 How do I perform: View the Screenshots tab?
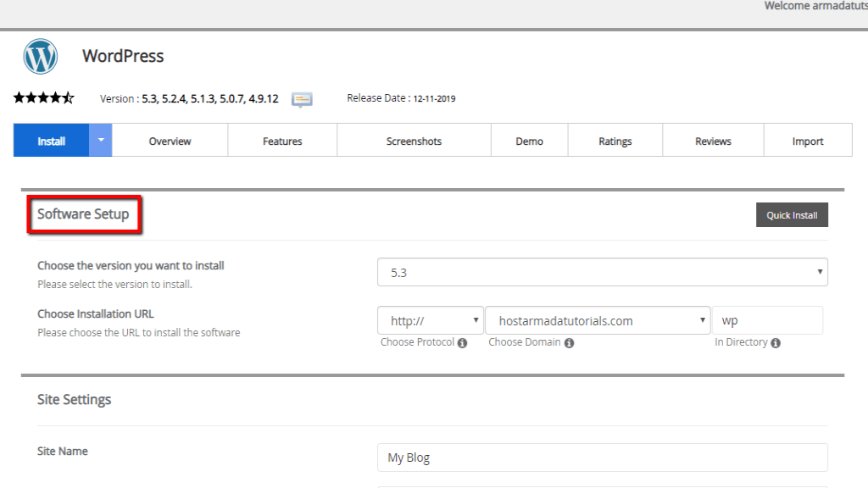coord(414,141)
